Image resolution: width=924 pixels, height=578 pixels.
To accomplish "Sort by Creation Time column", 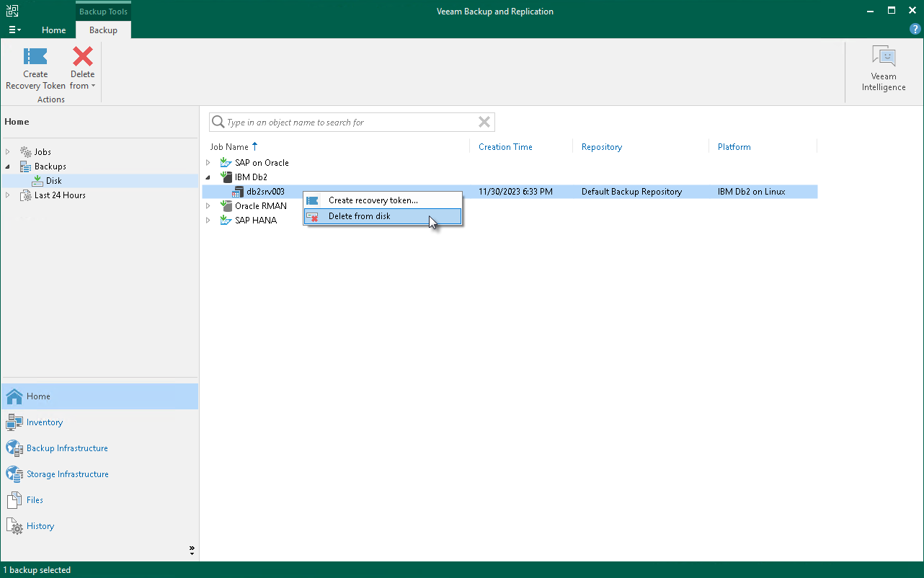I will pos(505,147).
